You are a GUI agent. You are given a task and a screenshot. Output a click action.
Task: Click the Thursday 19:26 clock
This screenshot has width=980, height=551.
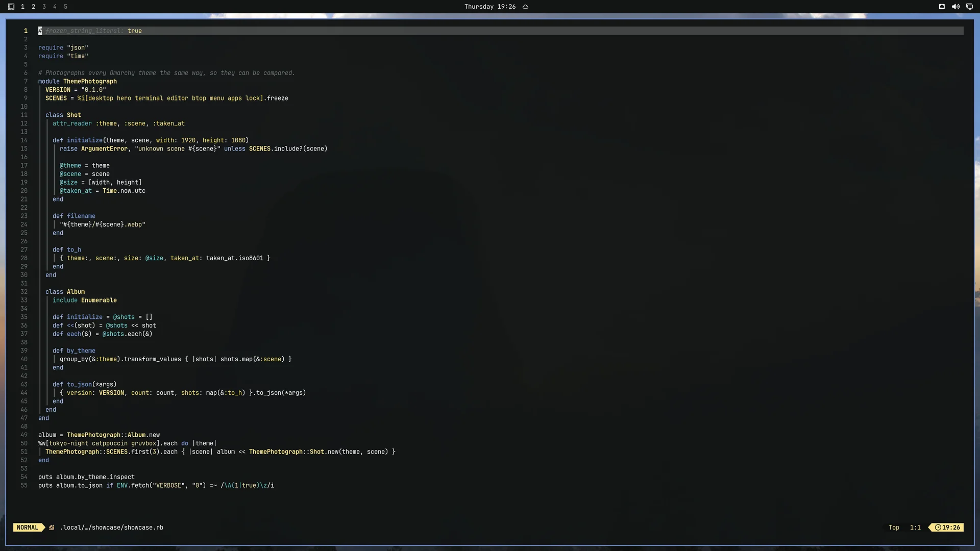coord(490,7)
